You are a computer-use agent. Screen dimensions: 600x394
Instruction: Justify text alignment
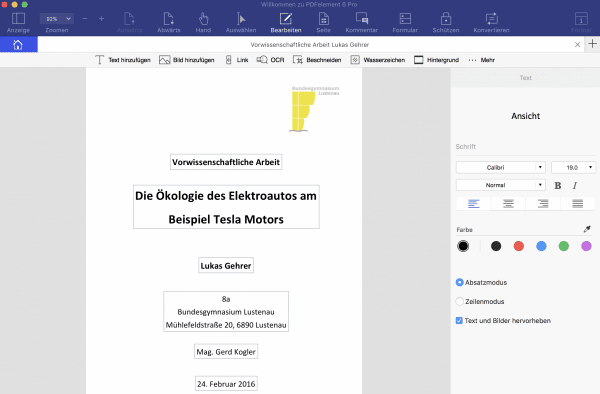577,204
